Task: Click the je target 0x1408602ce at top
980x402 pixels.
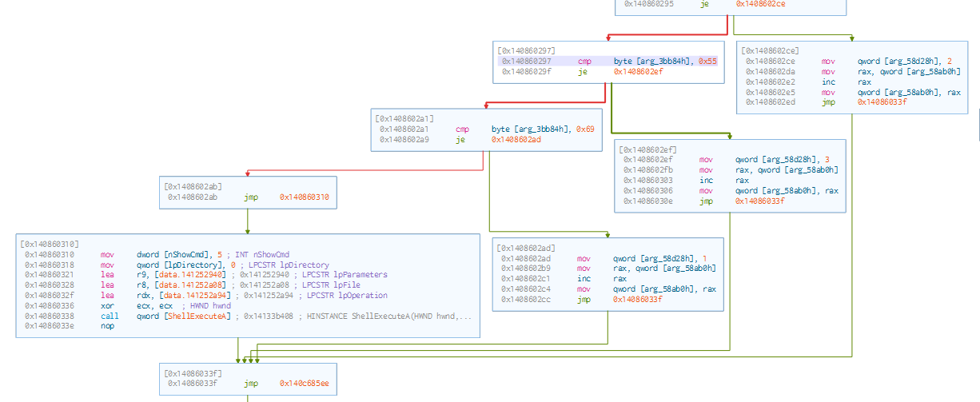Action: (762, 3)
